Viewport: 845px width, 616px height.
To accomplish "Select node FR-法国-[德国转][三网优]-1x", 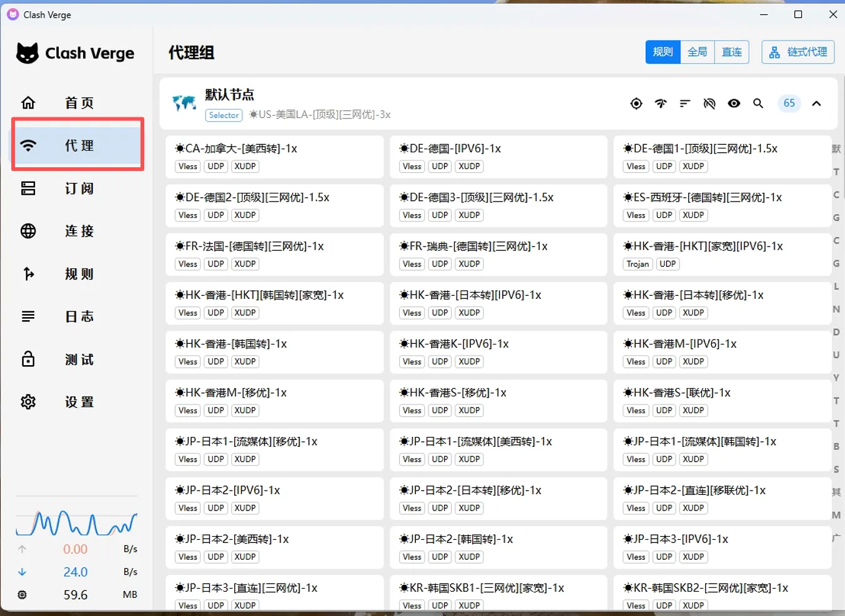I will click(275, 255).
